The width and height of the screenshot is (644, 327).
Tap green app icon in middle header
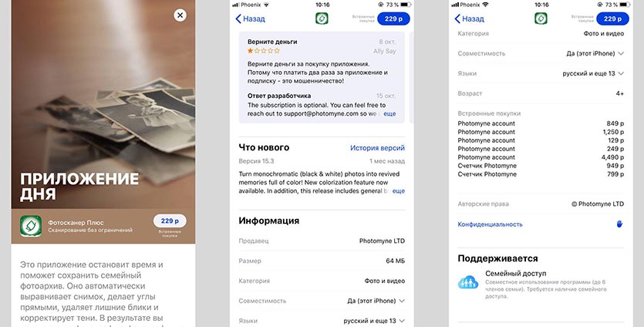322,19
